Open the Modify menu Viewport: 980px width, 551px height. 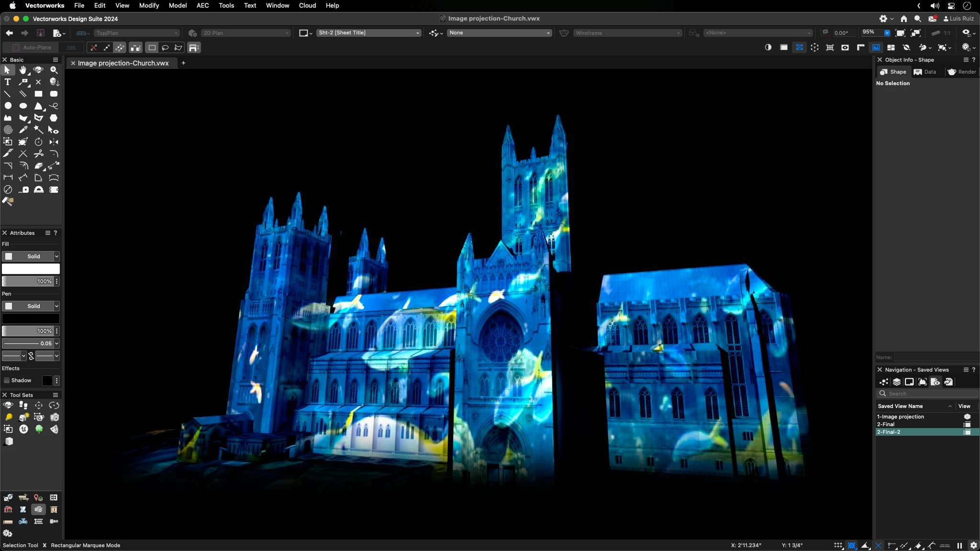pos(149,5)
